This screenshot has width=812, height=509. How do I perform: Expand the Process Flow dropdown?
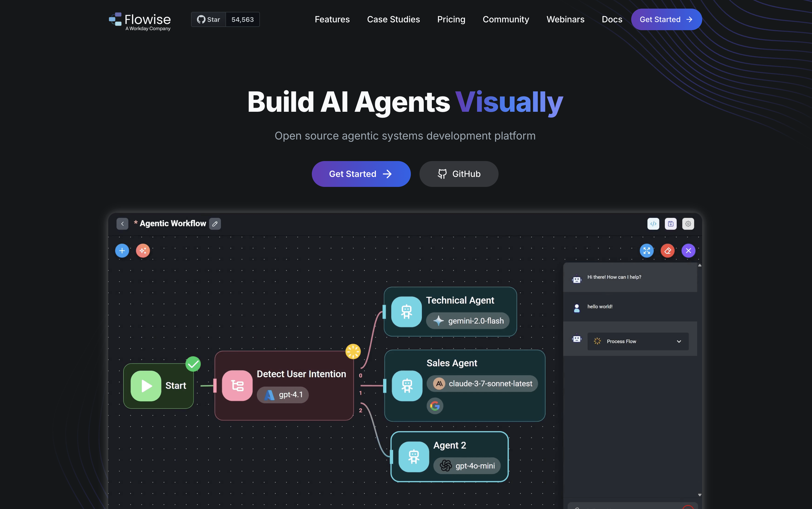638,341
